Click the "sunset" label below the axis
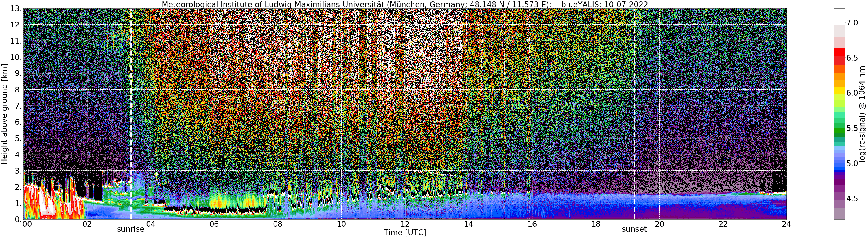 tap(634, 229)
